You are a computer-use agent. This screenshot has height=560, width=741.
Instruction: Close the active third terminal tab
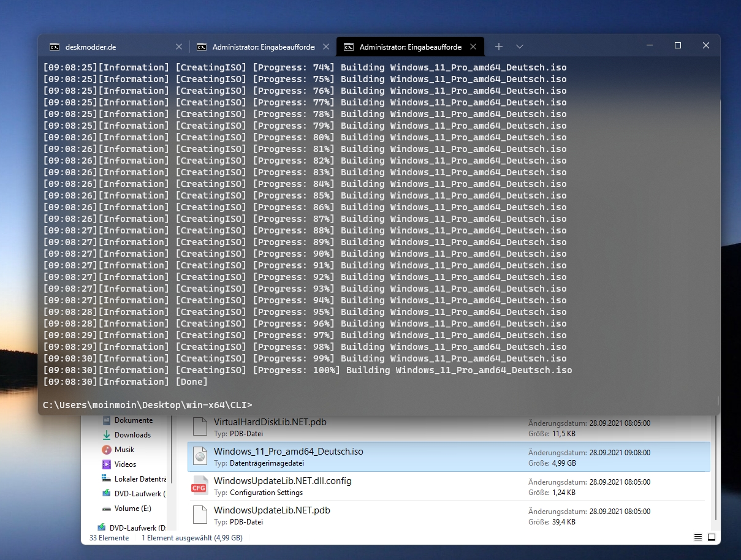473,47
